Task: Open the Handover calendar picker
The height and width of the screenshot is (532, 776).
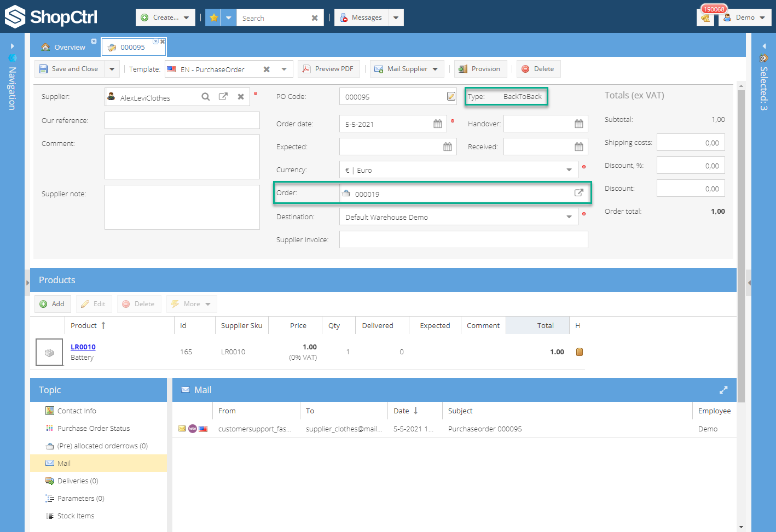Action: (x=579, y=124)
